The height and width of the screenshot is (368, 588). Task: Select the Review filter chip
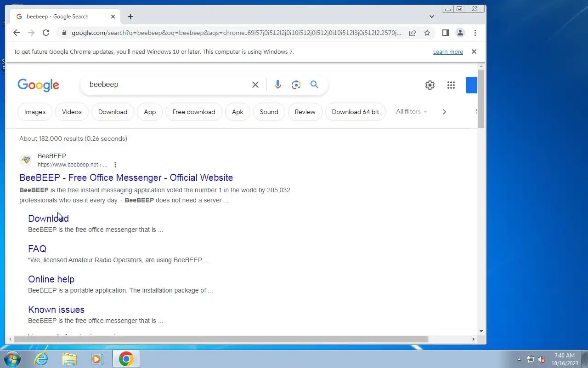tap(305, 112)
